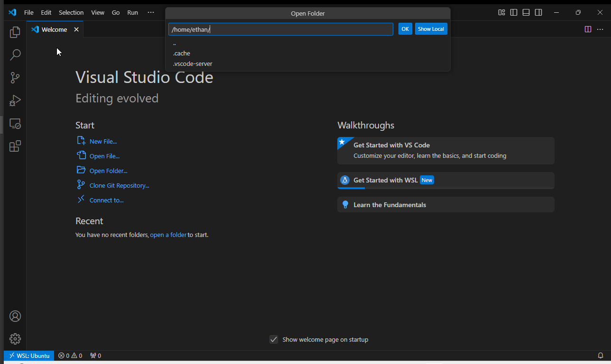
Task: Expand the overflow menu ellipsis
Action: 151,12
